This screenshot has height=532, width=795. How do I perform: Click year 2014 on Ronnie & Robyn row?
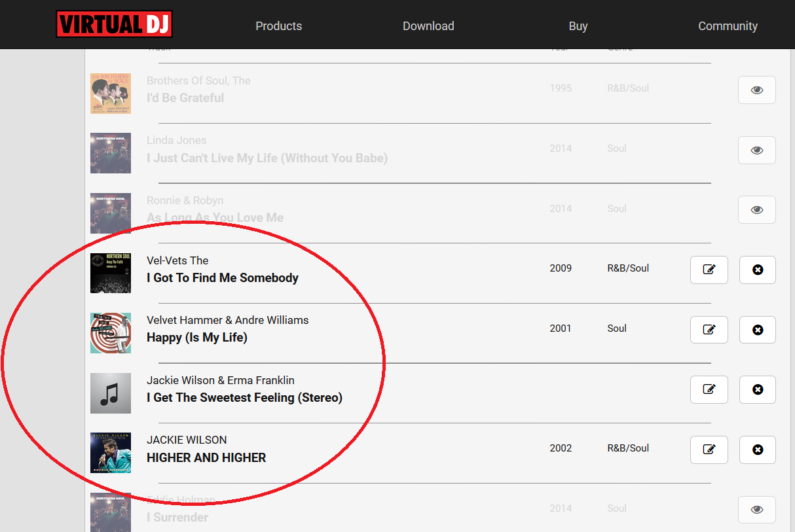point(561,209)
